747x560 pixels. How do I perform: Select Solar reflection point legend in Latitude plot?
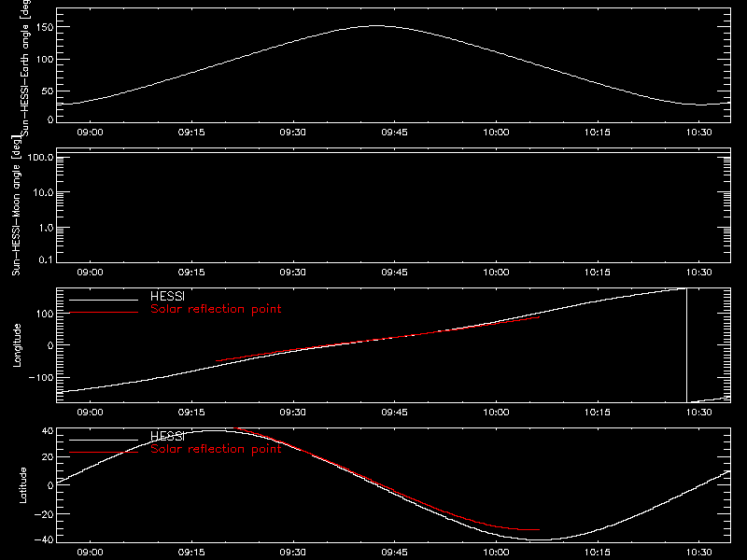216,449
